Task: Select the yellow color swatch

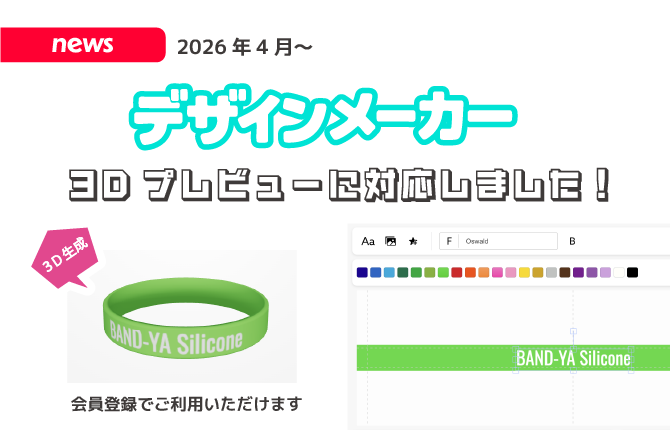Action: [x=524, y=272]
